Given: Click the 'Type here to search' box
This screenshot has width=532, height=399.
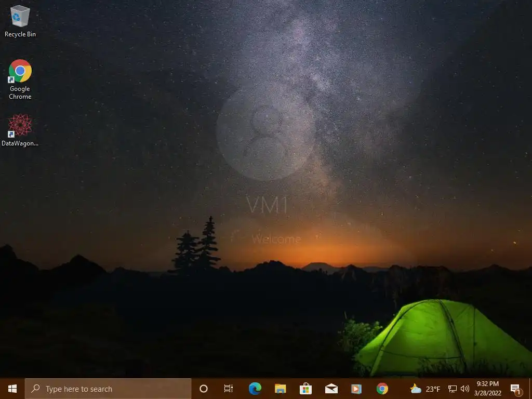Looking at the screenshot, I should [108, 389].
